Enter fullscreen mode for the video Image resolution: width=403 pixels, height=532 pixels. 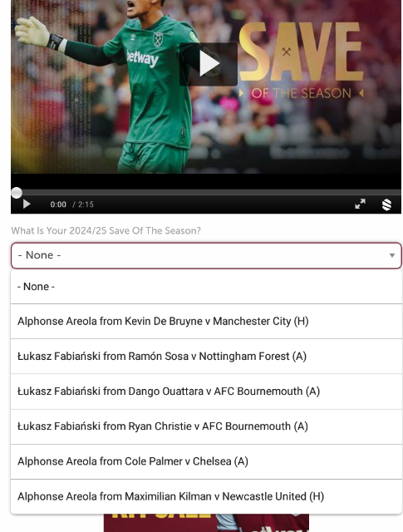(x=360, y=204)
